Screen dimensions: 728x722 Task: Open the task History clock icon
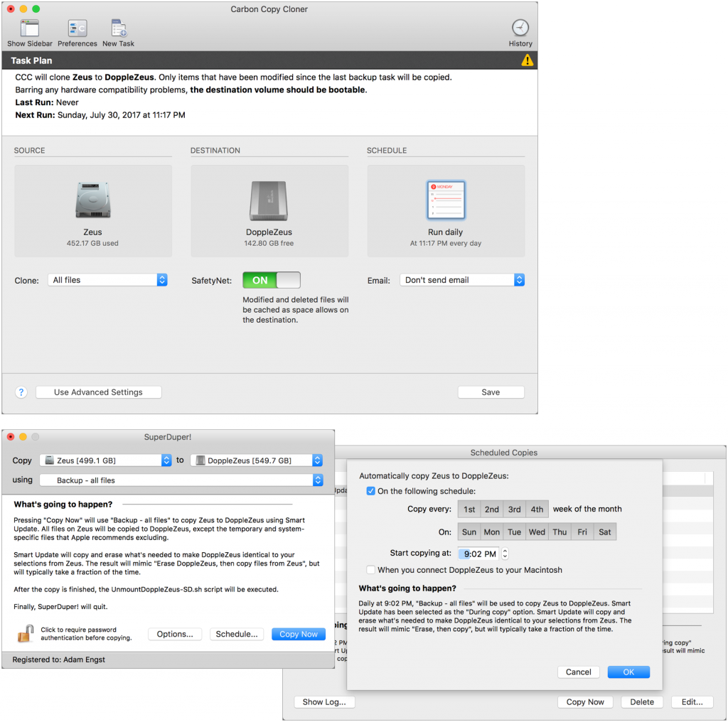520,28
